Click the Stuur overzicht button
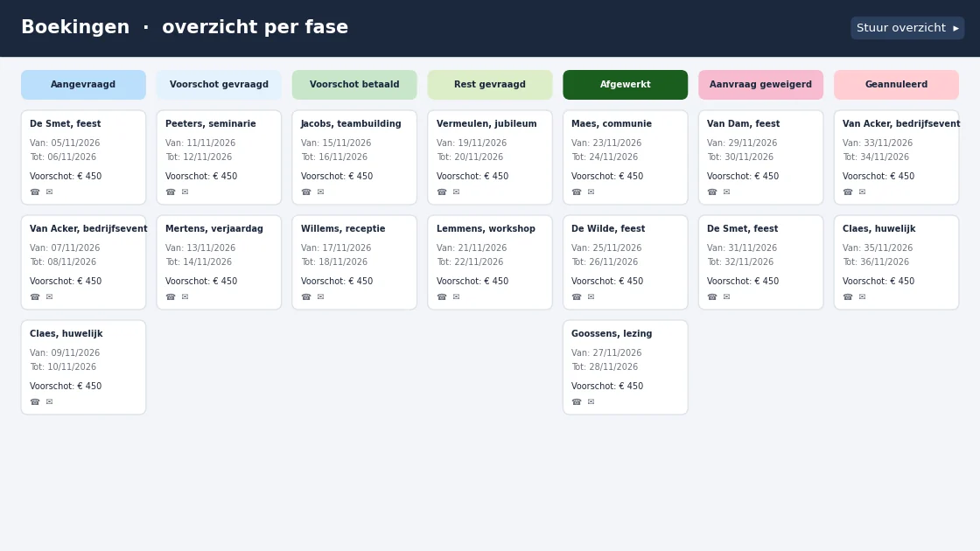 907,28
